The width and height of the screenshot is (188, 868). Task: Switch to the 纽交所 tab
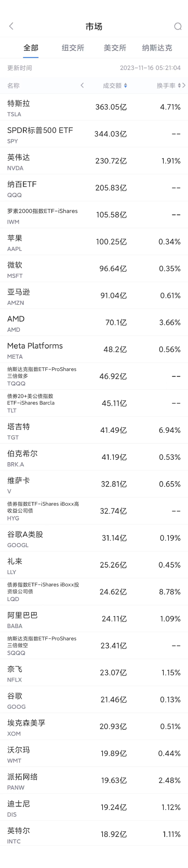73,48
